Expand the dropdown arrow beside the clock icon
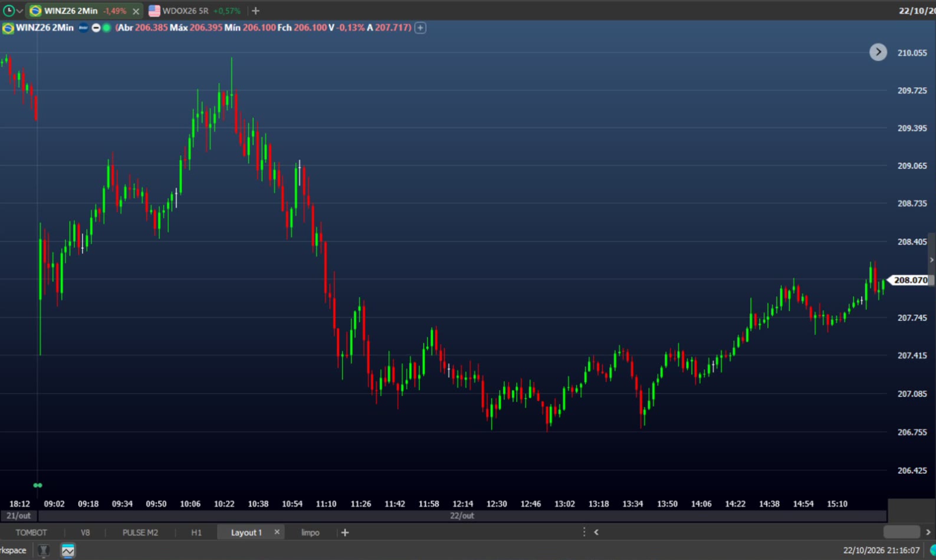Screen dimensions: 936x560 coord(19,11)
